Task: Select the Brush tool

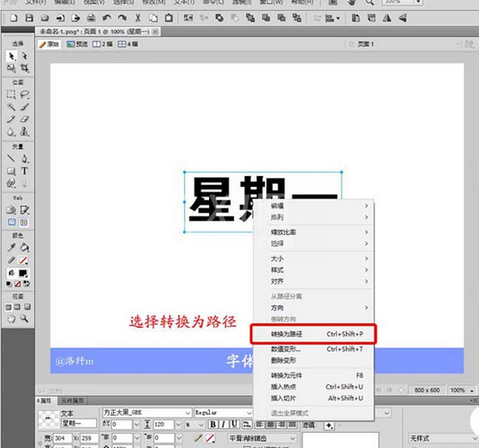Action: pyautogui.click(x=24, y=107)
